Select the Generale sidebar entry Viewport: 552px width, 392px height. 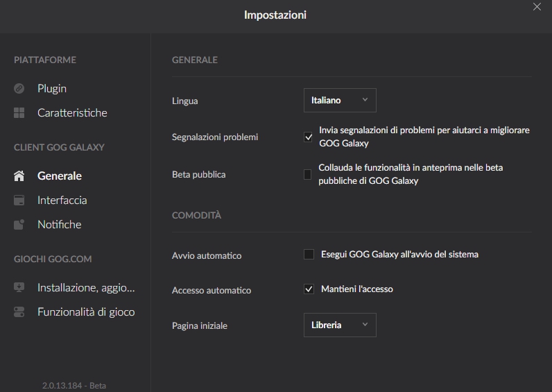coord(60,176)
